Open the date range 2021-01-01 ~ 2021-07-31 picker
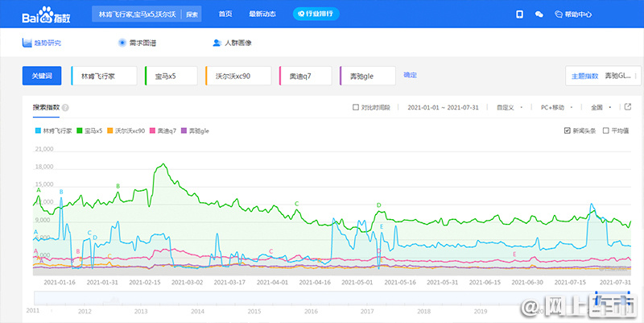The height and width of the screenshot is (323, 644). pyautogui.click(x=443, y=107)
